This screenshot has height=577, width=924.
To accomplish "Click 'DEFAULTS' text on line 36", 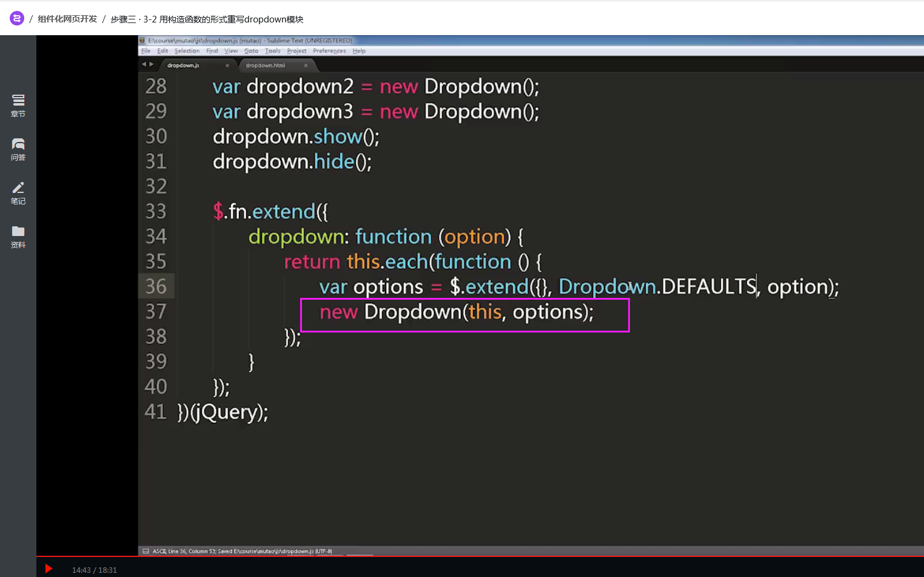I will click(x=709, y=286).
